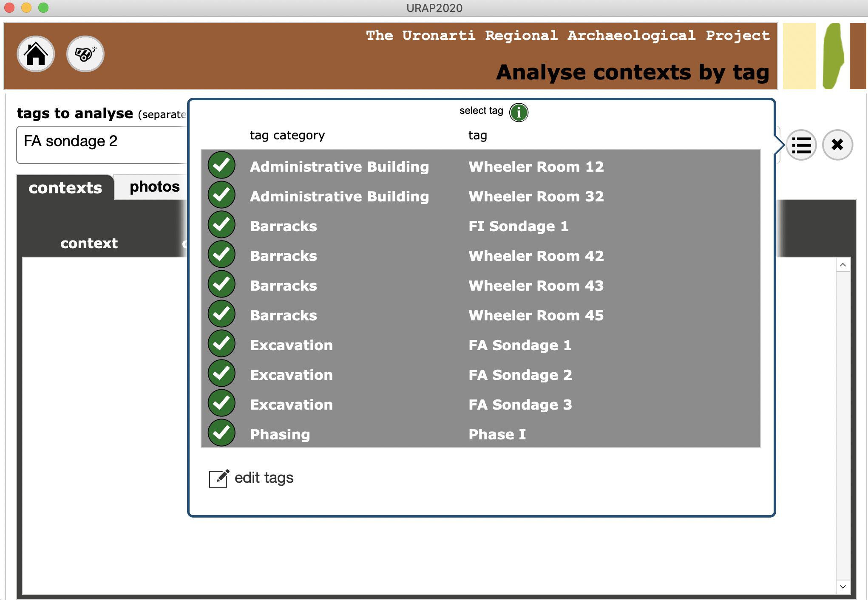868x600 pixels.
Task: Choose the Wheeler Room 43 tag row
Action: pyautogui.click(x=536, y=286)
